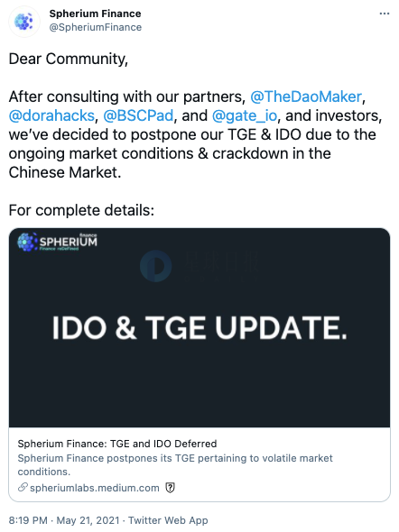This screenshot has height=532, width=399.
Task: Open the @dorahacks mention
Action: point(51,115)
